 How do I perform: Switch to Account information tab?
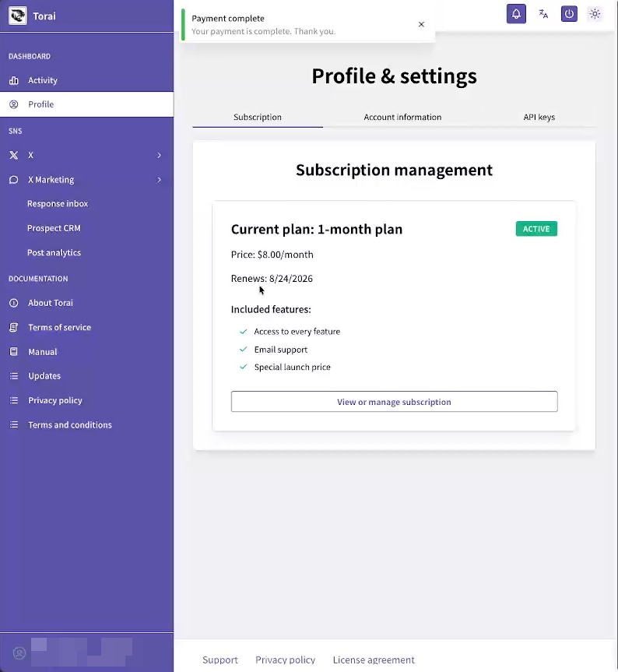(402, 117)
